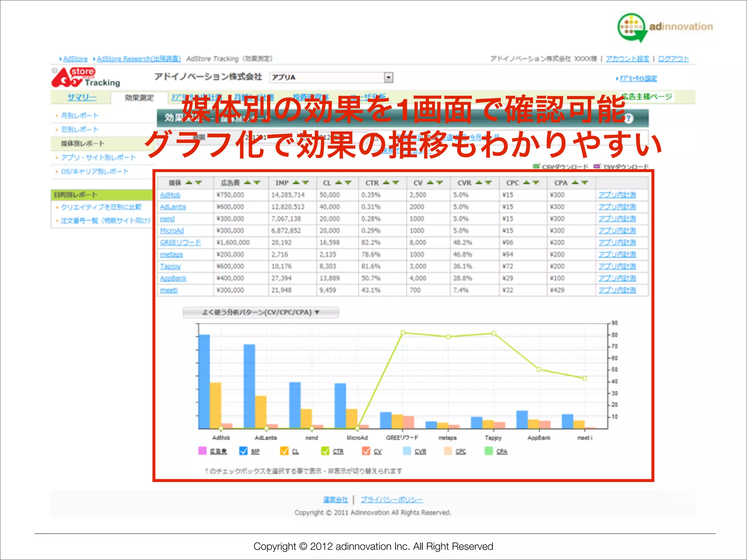Open AdLantis media link in table
Viewport: 747px width, 560px height.
(173, 207)
